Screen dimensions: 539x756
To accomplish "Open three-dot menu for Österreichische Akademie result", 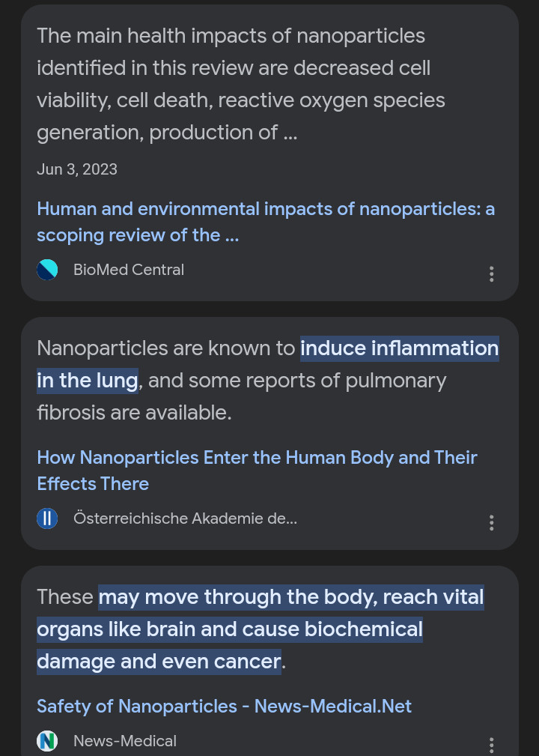I will tap(491, 522).
